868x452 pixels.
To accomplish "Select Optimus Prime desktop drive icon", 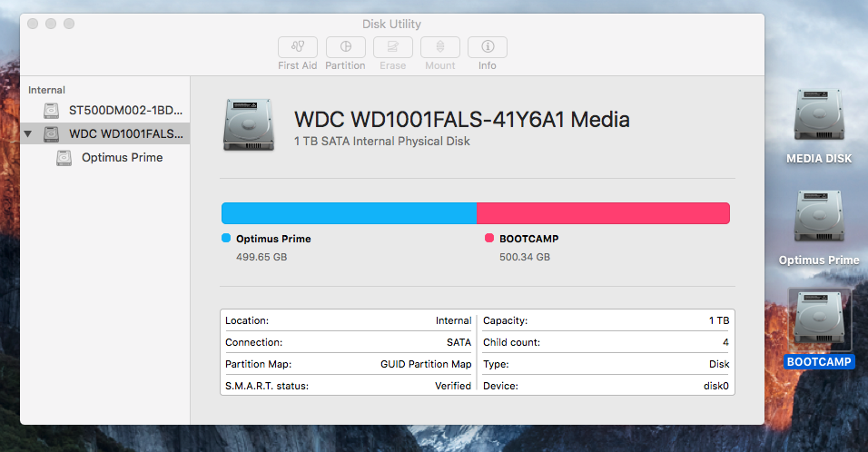I will (x=819, y=216).
